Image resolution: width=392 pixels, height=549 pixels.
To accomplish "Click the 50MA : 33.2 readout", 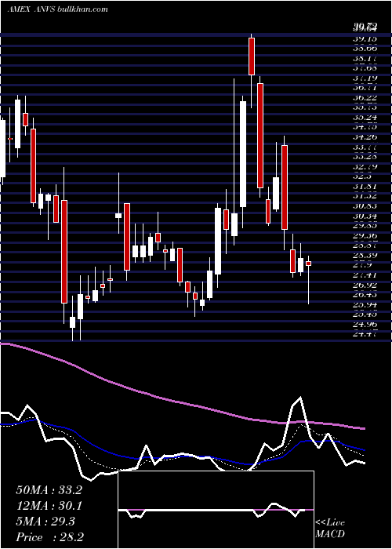I will click(49, 490).
